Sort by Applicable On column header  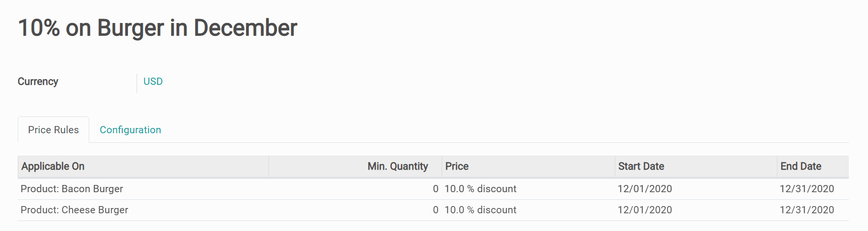[53, 166]
